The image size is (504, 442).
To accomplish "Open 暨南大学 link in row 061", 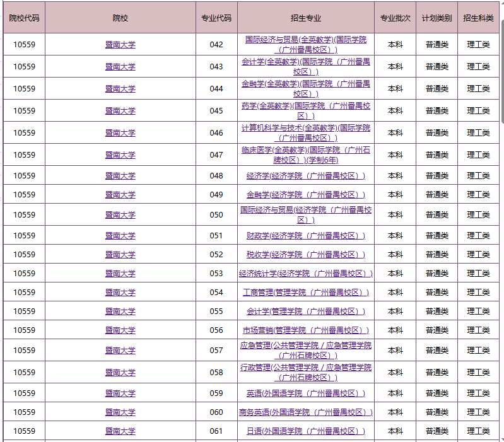I will [120, 431].
